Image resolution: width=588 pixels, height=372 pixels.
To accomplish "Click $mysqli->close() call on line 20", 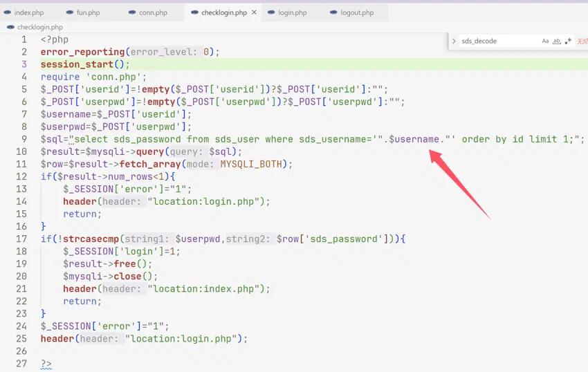I will click(x=110, y=277).
